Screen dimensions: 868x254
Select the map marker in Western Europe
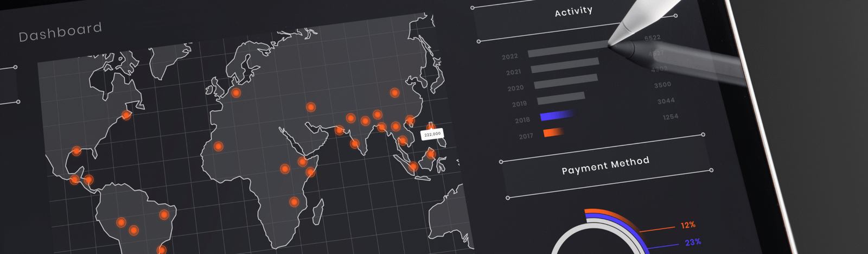pos(236,93)
